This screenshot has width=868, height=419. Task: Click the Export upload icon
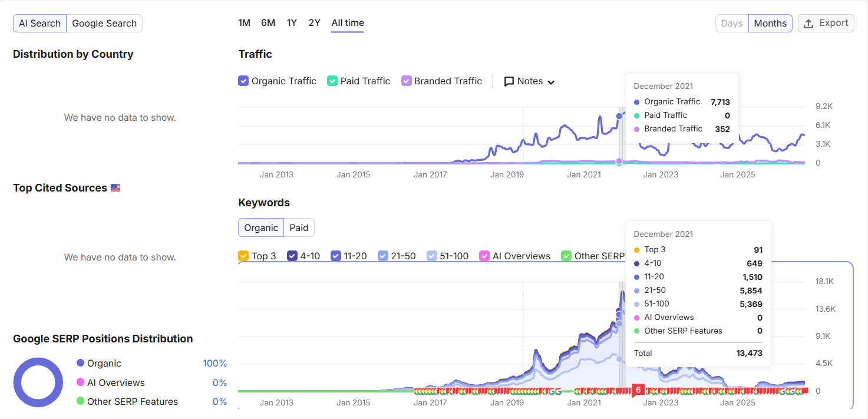(x=808, y=23)
